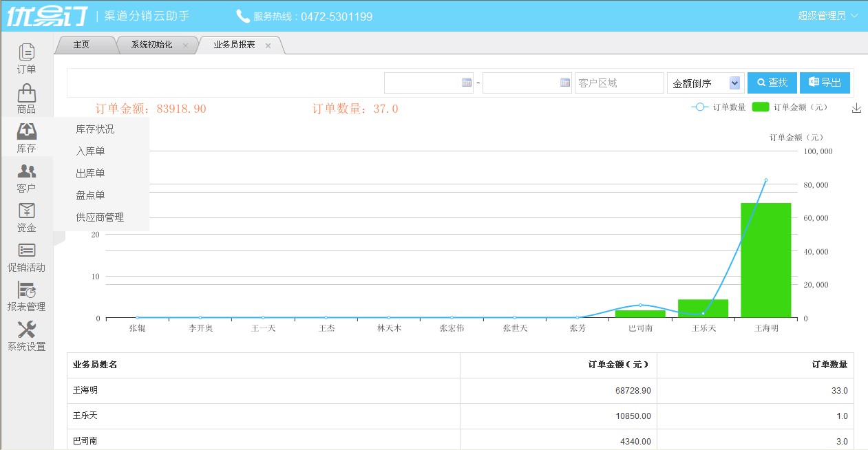
Task: Click the 商品 shopping bag icon
Action: 26,93
